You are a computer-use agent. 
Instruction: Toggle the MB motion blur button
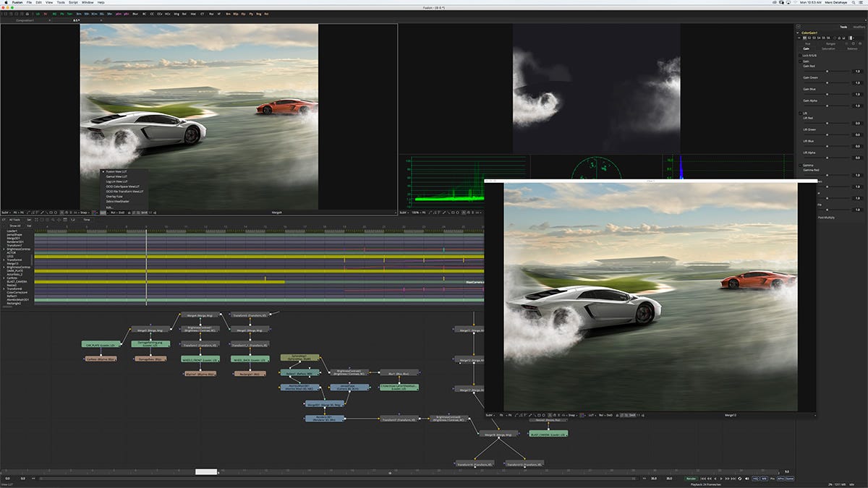pyautogui.click(x=765, y=479)
